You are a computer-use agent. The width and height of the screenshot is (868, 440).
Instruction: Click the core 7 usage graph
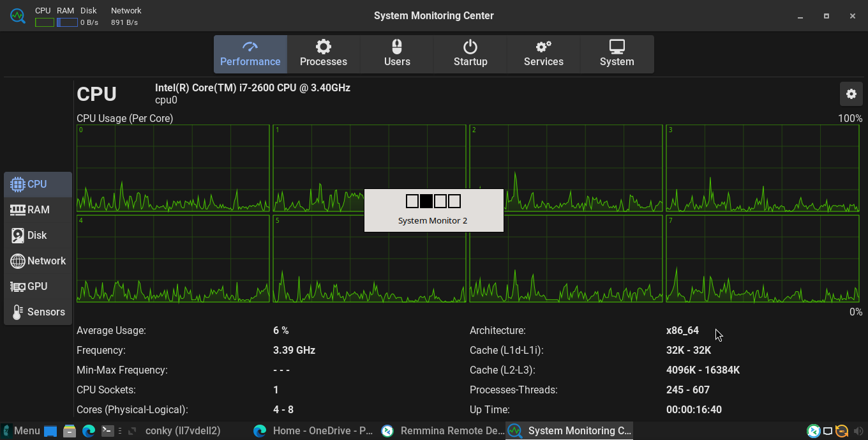click(763, 259)
